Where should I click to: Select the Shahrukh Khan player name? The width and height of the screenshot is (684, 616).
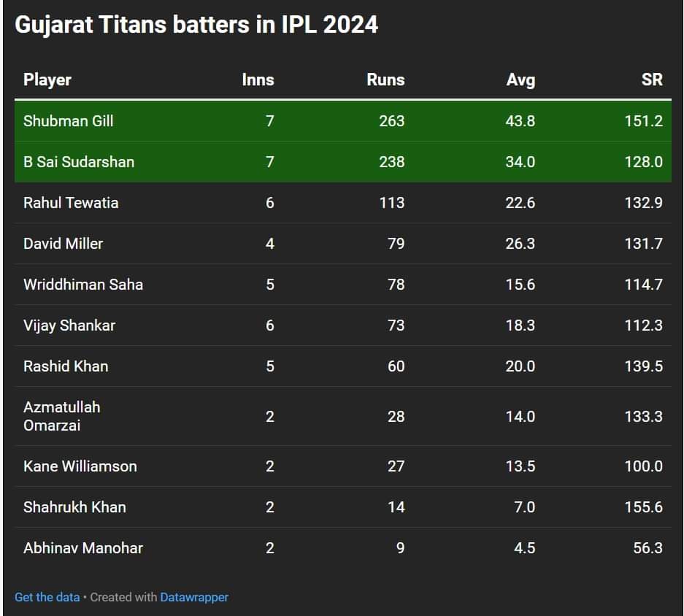coord(74,507)
